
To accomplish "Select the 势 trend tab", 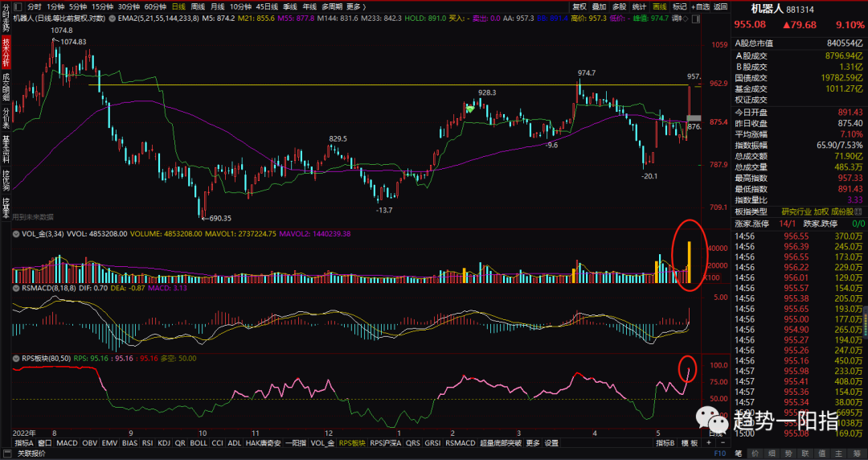I will coord(788,454).
